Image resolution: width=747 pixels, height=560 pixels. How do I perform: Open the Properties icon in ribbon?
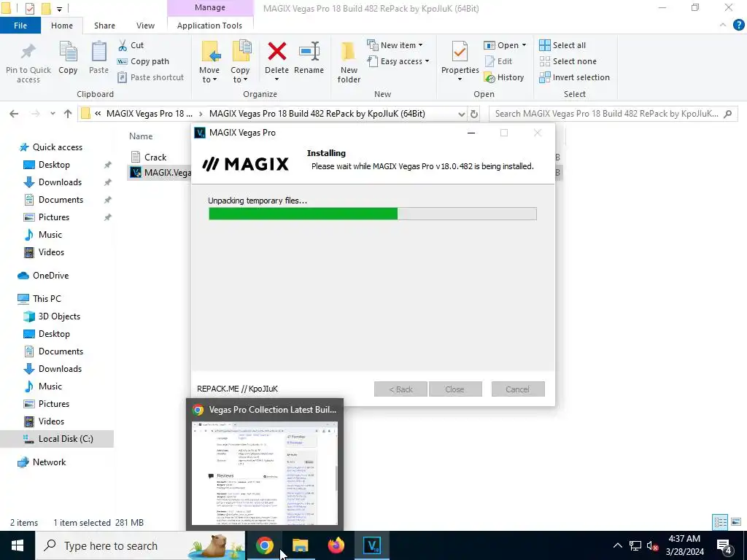coord(460,52)
